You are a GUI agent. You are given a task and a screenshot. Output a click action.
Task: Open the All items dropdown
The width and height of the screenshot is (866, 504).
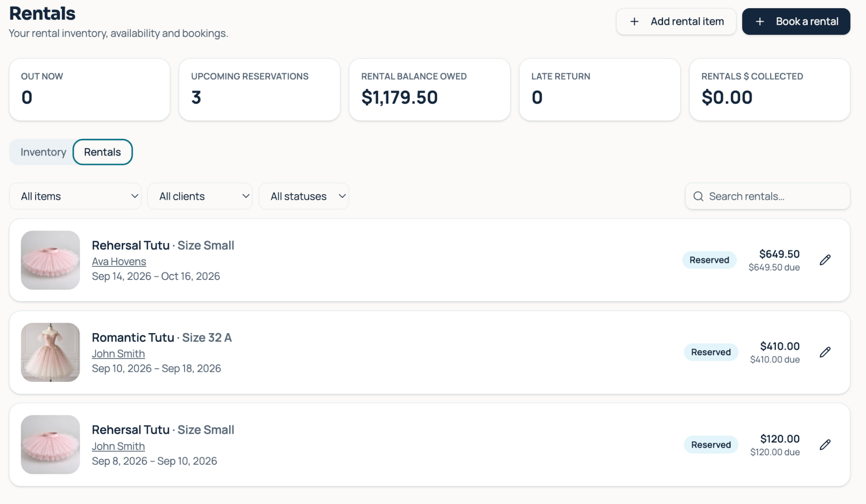coord(75,196)
